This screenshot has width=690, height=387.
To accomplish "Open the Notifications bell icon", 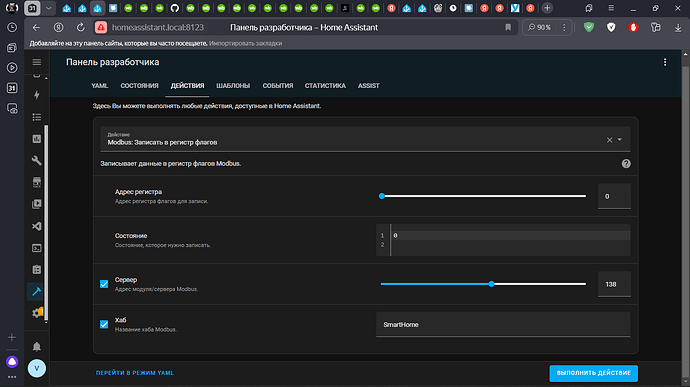I will (x=37, y=346).
